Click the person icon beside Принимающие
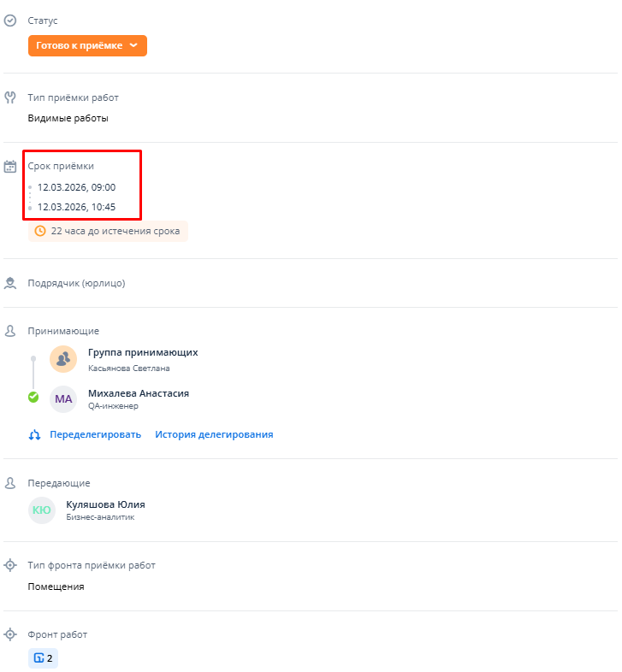The image size is (622, 672). (x=10, y=331)
